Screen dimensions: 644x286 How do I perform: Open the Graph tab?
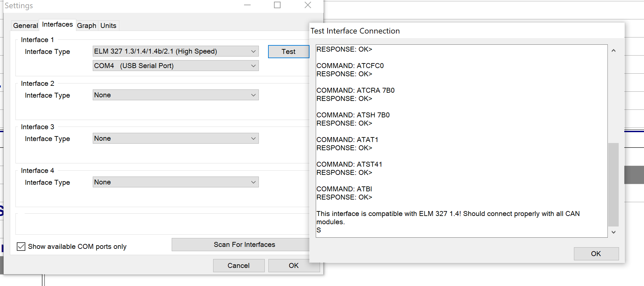(87, 26)
